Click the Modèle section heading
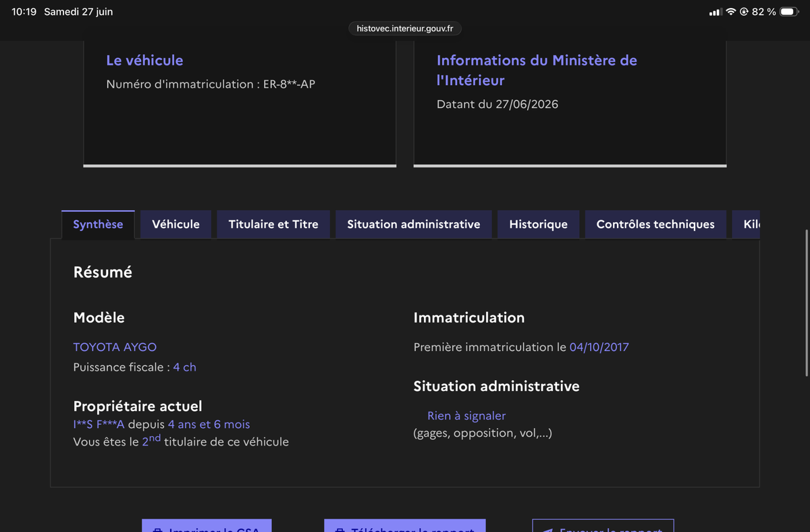 [x=99, y=317]
